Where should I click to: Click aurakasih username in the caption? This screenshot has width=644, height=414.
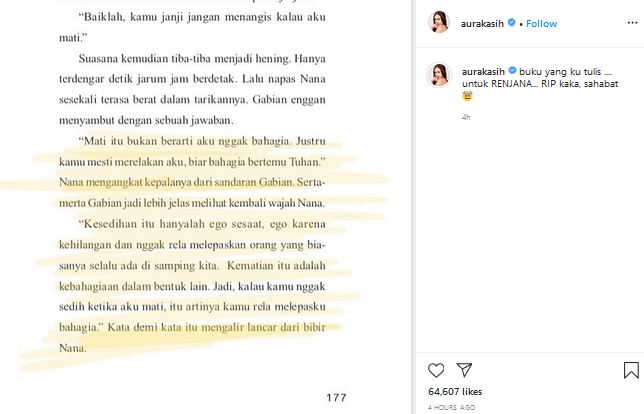coord(483,72)
